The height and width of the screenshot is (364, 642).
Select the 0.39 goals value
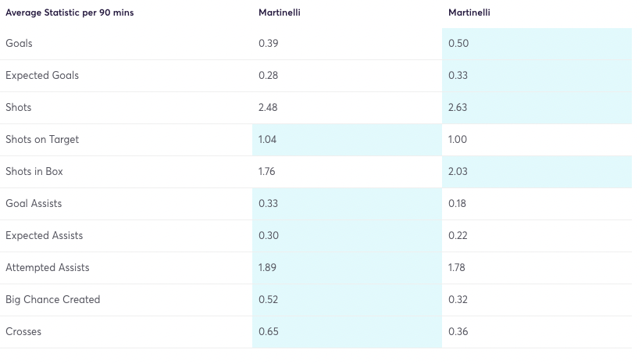pyautogui.click(x=268, y=44)
